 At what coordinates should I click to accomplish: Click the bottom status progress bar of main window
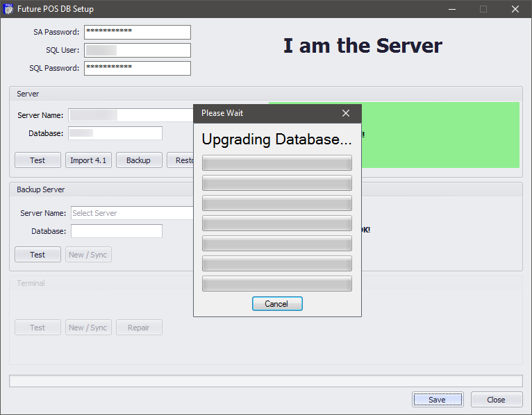[266, 381]
